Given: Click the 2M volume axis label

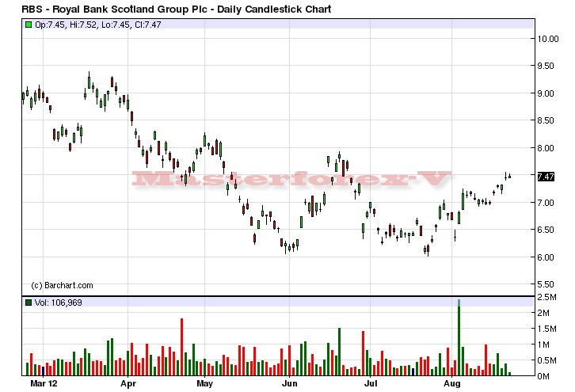Looking at the screenshot, I should click(x=543, y=313).
